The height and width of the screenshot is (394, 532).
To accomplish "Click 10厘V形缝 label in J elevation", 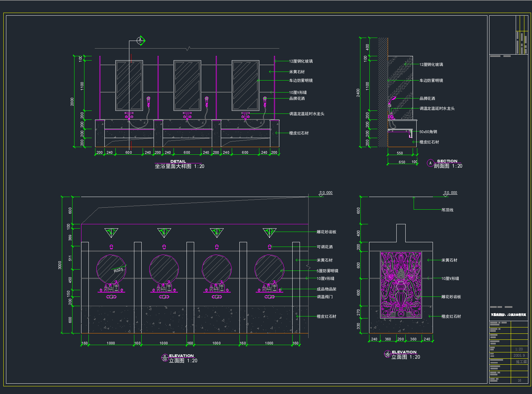I will pyautogui.click(x=450, y=279).
